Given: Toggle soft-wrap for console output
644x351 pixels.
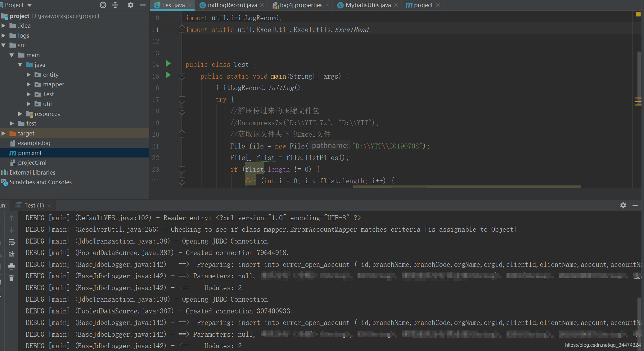Looking at the screenshot, I should pyautogui.click(x=12, y=242).
